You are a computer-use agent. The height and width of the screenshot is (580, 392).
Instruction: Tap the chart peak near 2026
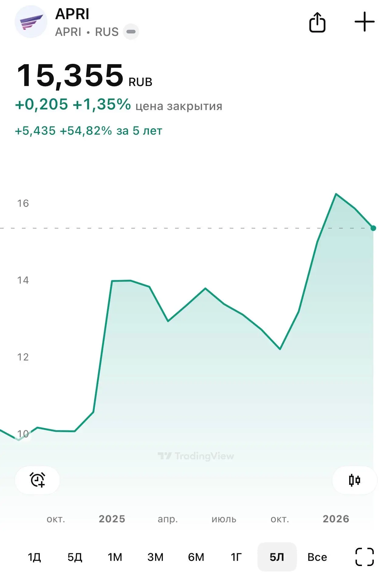click(x=336, y=194)
